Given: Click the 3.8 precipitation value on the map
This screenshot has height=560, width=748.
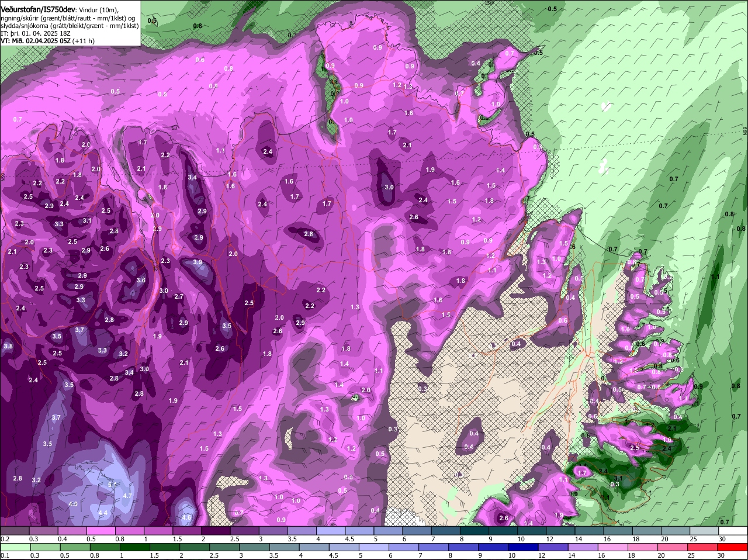Looking at the screenshot, I should (8, 347).
